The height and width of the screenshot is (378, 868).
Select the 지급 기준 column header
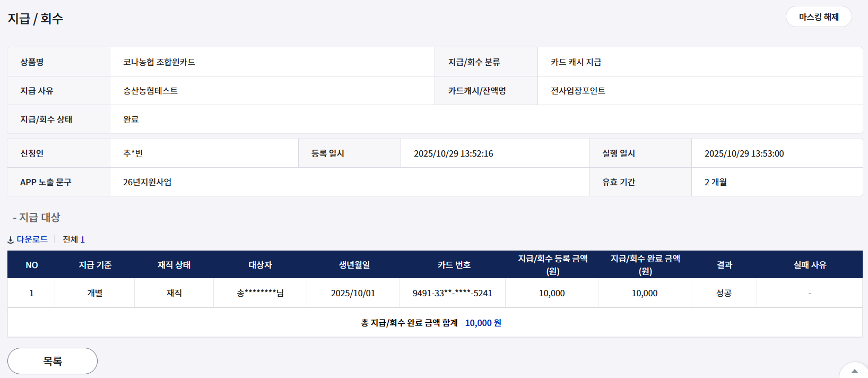tap(95, 265)
